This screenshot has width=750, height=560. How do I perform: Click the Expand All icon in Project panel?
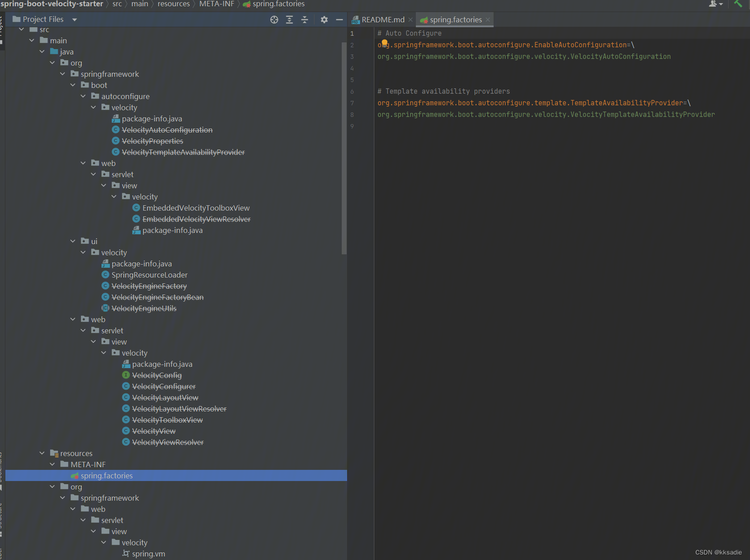pos(289,19)
